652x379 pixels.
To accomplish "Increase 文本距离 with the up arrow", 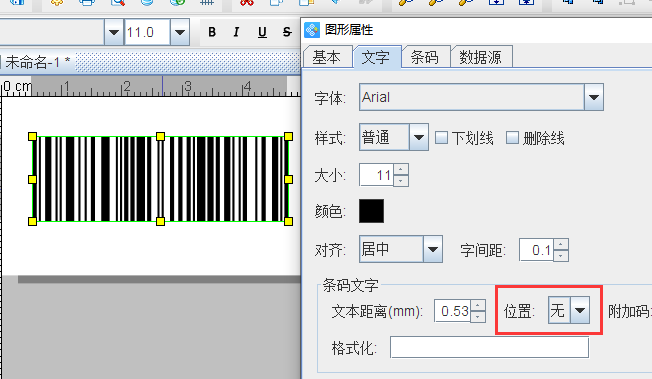I will (x=478, y=305).
